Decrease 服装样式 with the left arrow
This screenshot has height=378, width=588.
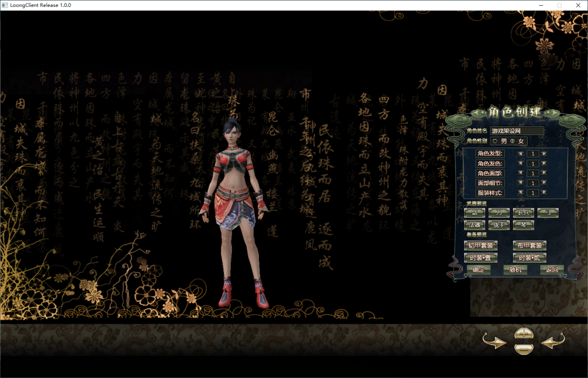tap(520, 192)
